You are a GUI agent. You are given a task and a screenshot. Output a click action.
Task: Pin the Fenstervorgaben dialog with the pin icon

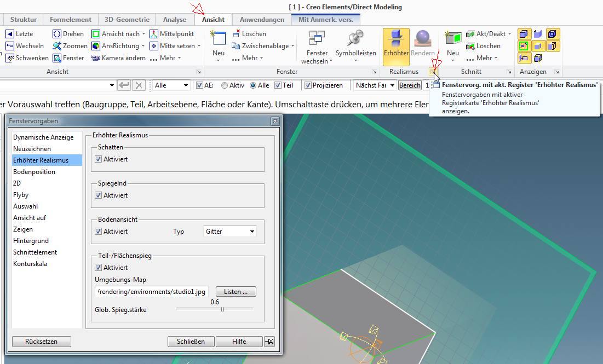(269, 342)
